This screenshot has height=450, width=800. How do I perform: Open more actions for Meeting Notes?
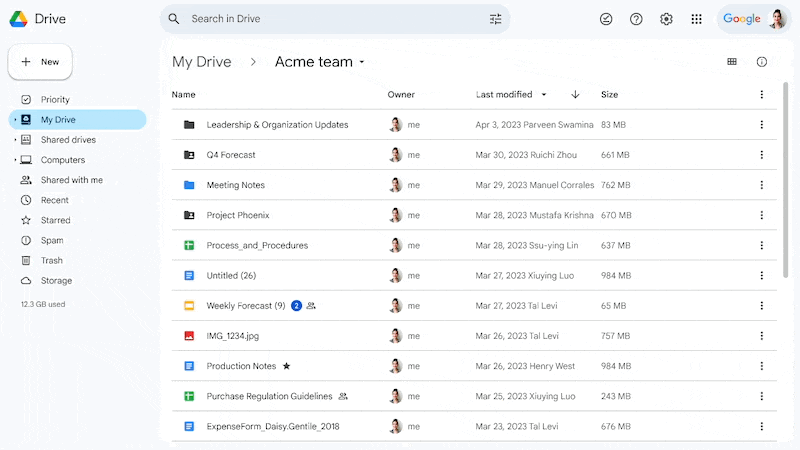pos(761,185)
